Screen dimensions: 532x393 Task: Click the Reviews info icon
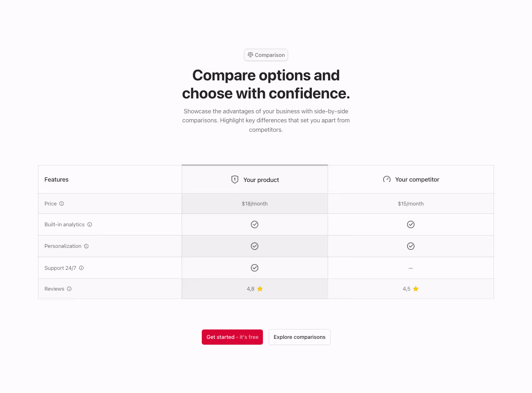click(69, 289)
